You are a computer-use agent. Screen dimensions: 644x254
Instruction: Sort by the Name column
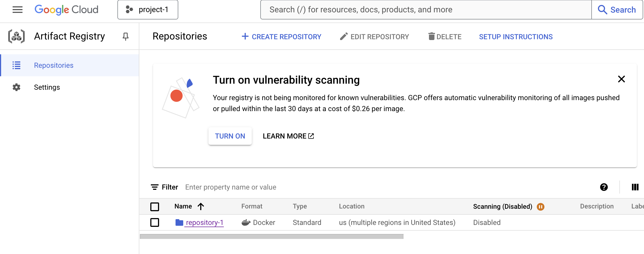pyautogui.click(x=183, y=206)
